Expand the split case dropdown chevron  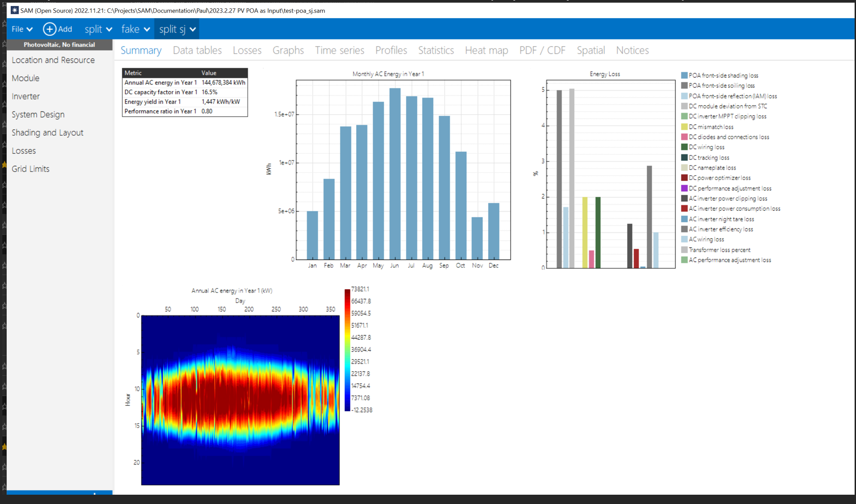(110, 29)
